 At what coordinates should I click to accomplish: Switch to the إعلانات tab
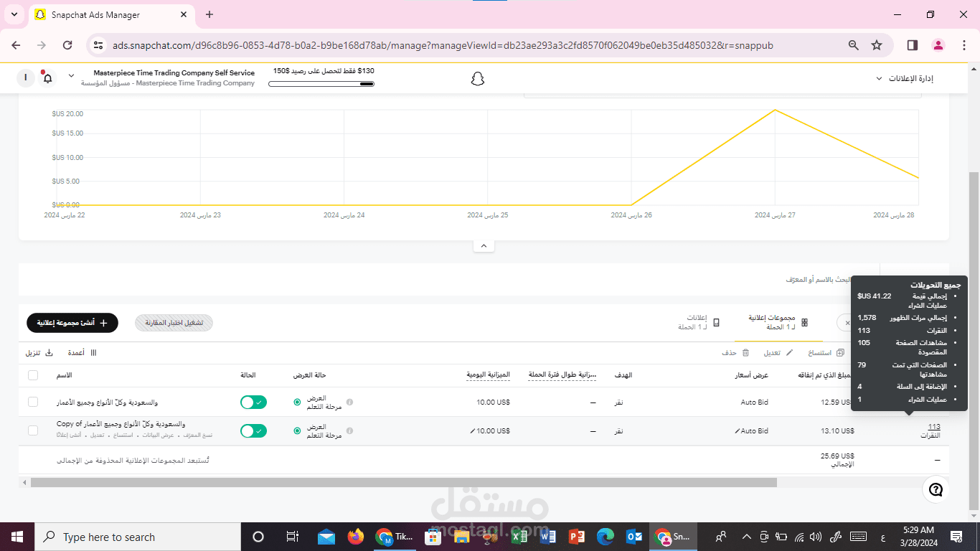pos(699,322)
